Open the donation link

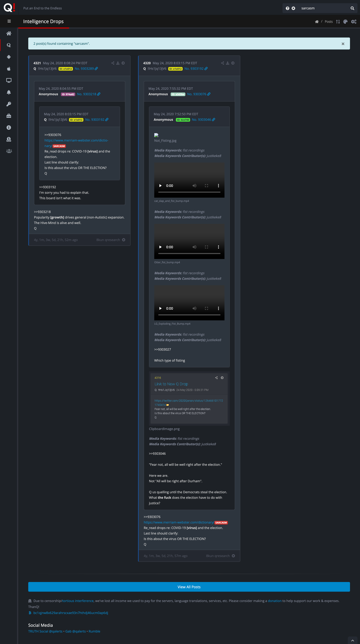274,601
